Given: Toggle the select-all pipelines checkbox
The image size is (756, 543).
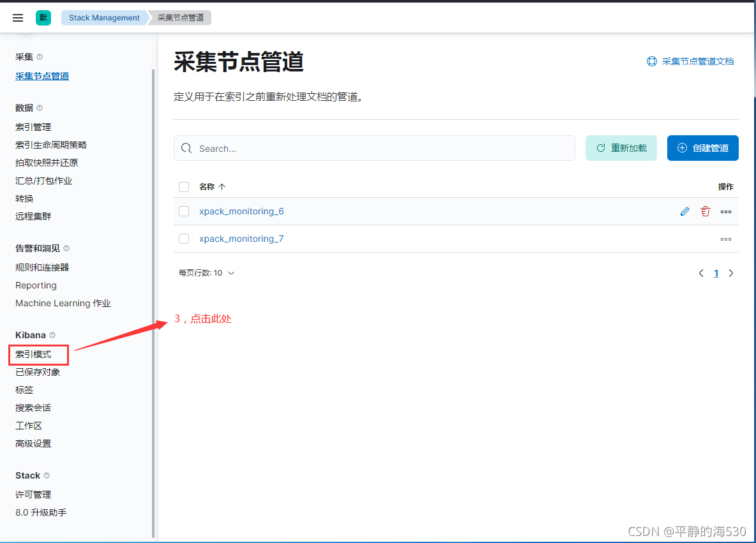Looking at the screenshot, I should 184,187.
